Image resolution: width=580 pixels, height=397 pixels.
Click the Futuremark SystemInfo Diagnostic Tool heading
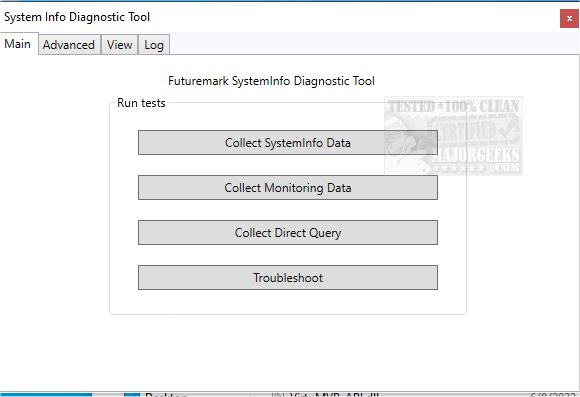click(x=271, y=81)
